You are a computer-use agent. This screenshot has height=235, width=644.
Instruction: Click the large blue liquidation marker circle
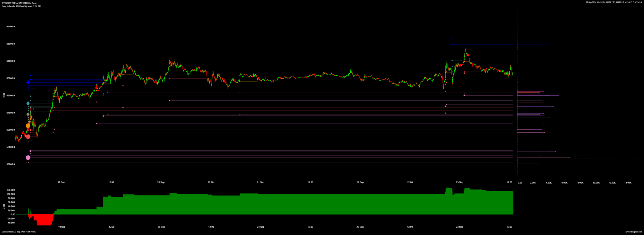point(28,83)
